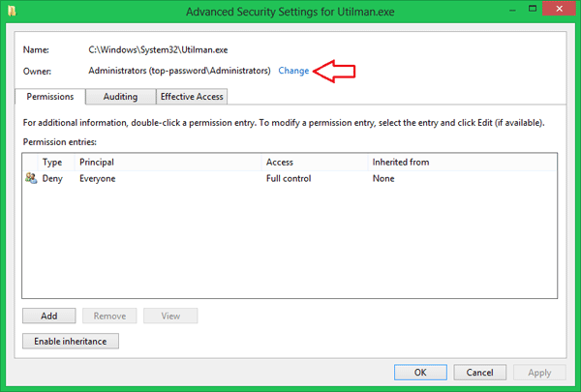Sort by the Type column header
The height and width of the screenshot is (392, 581).
tap(56, 162)
